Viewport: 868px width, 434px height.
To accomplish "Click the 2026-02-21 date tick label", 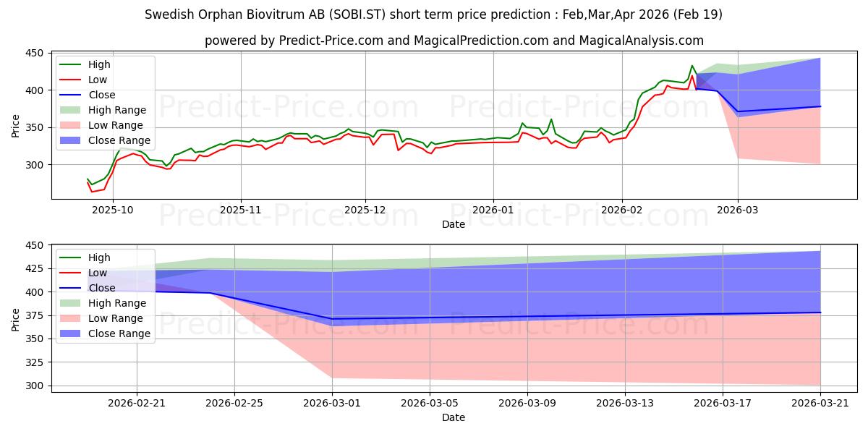I will pos(137,401).
